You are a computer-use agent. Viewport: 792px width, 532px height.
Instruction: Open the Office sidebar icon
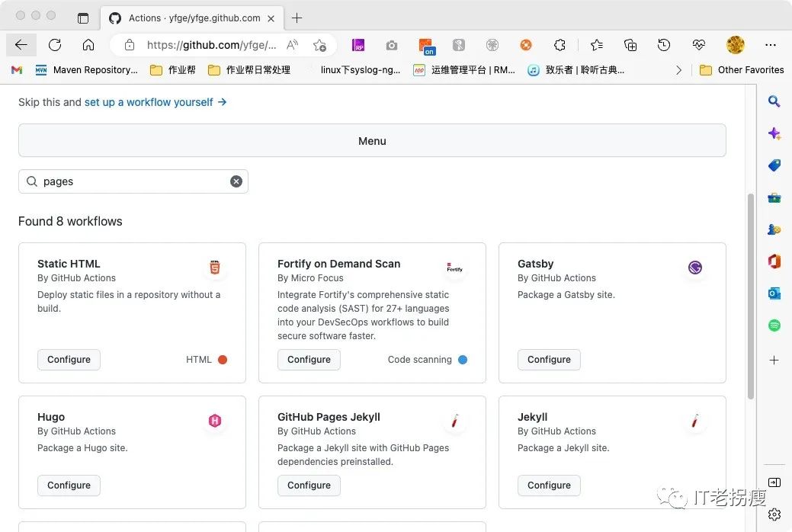coord(774,261)
